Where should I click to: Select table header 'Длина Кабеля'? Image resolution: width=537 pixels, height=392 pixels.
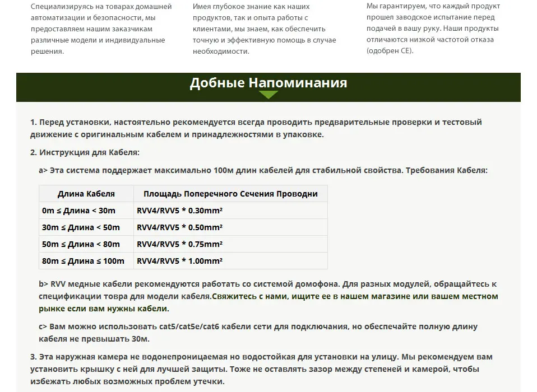(86, 194)
